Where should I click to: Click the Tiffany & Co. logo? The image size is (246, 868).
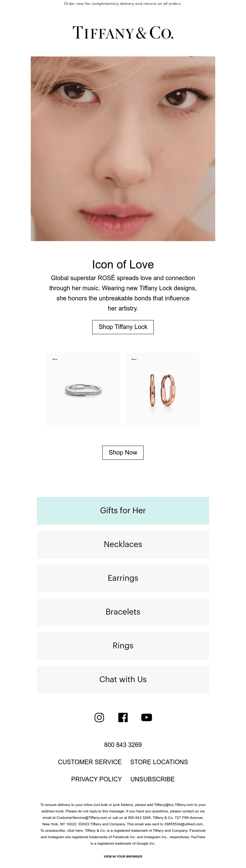[x=123, y=33]
